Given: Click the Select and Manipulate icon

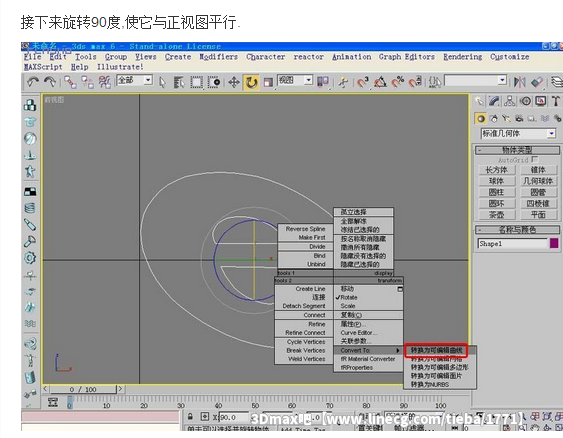Looking at the screenshot, I should tap(343, 82).
